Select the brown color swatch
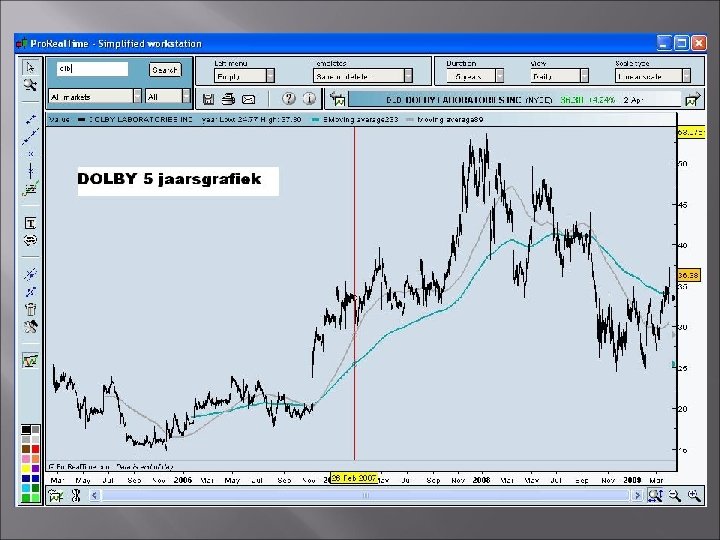Viewport: 720px width, 540px height. [x=26, y=449]
